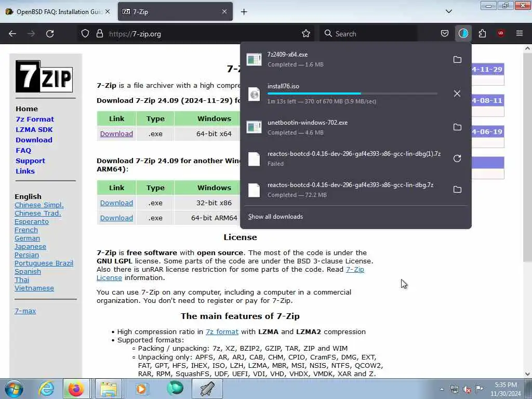Switch language to Esperanto
Image resolution: width=532 pixels, height=399 pixels.
point(32,221)
